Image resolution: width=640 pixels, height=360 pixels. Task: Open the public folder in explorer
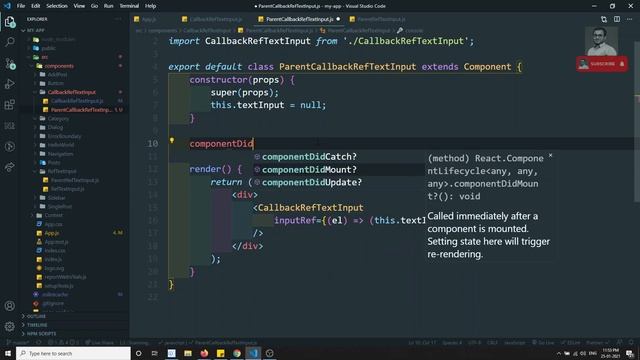coord(49,48)
